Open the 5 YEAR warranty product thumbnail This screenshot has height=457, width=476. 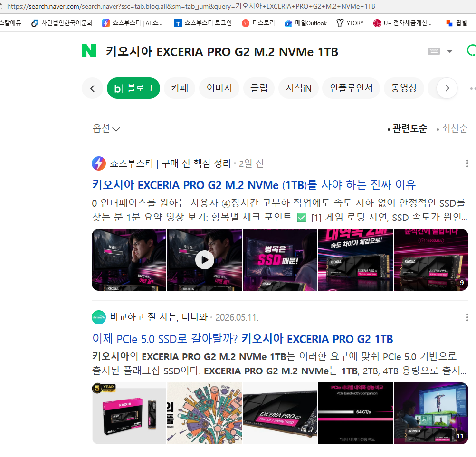[129, 413]
